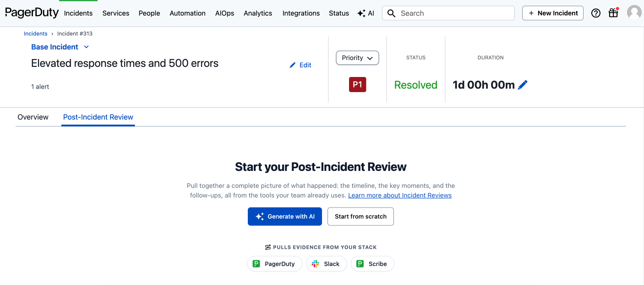Click the pencil icon next to the duration
This screenshot has width=644, height=285.
(523, 85)
